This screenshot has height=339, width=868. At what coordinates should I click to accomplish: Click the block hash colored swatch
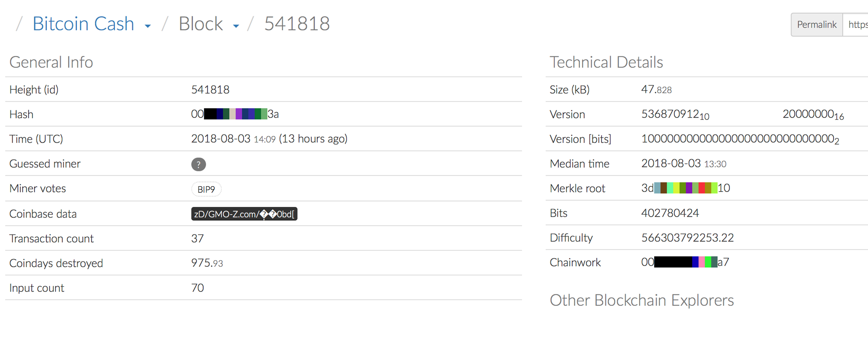point(235,114)
